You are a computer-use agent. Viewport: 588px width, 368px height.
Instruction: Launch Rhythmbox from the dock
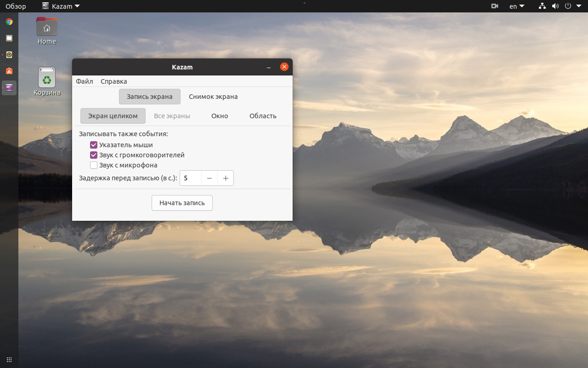9,55
